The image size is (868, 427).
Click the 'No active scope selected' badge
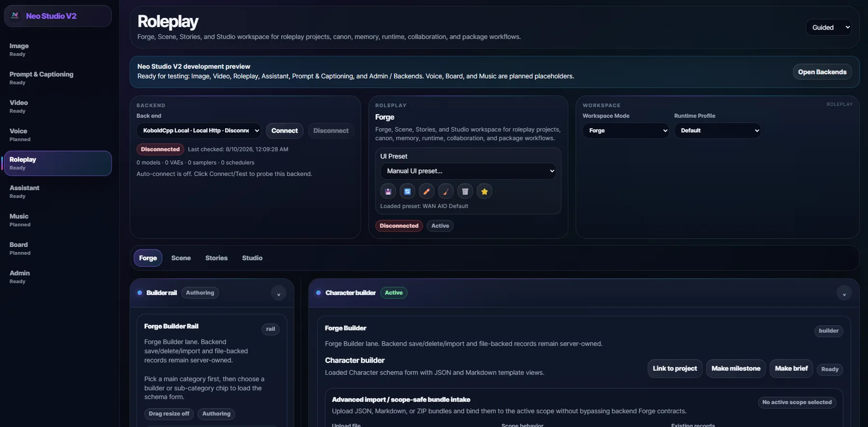pos(797,402)
